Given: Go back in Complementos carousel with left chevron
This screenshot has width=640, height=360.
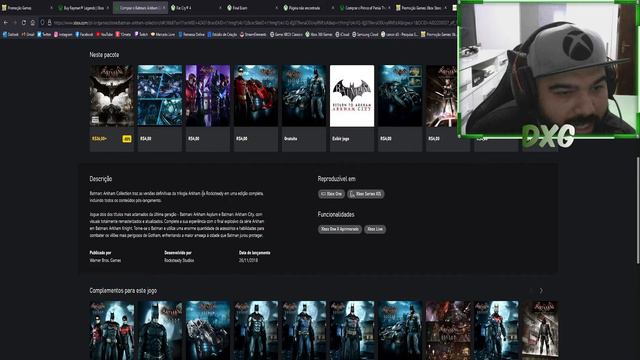Looking at the screenshot, I should point(531,291).
